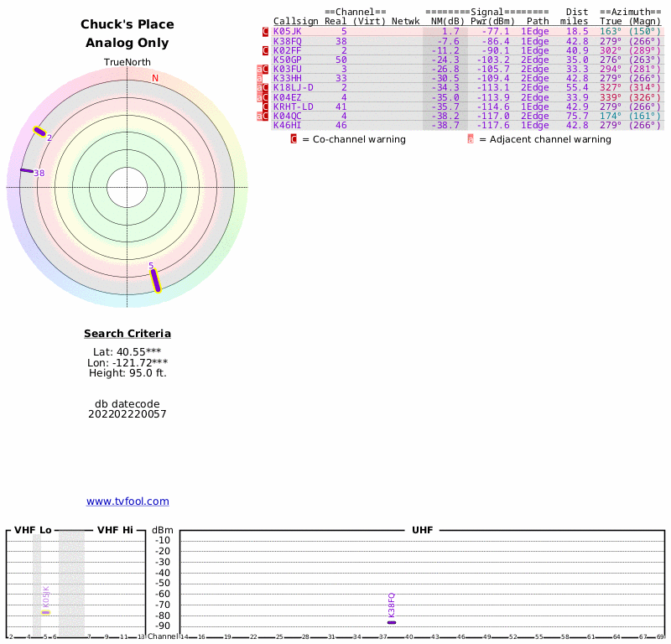Image resolution: width=671 pixels, height=644 pixels.
Task: Select the channel 38 marker on the radar plot
Action: click(x=27, y=171)
